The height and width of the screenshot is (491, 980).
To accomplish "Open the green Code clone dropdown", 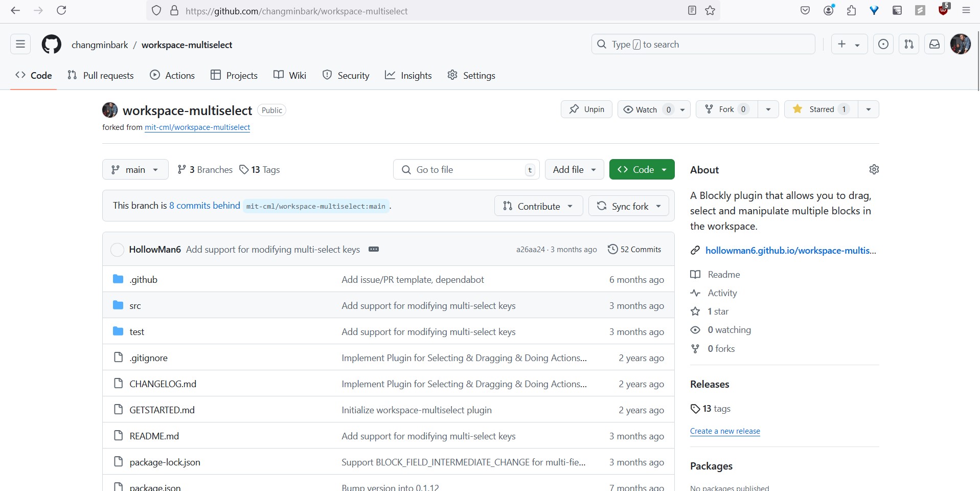I will coord(642,169).
